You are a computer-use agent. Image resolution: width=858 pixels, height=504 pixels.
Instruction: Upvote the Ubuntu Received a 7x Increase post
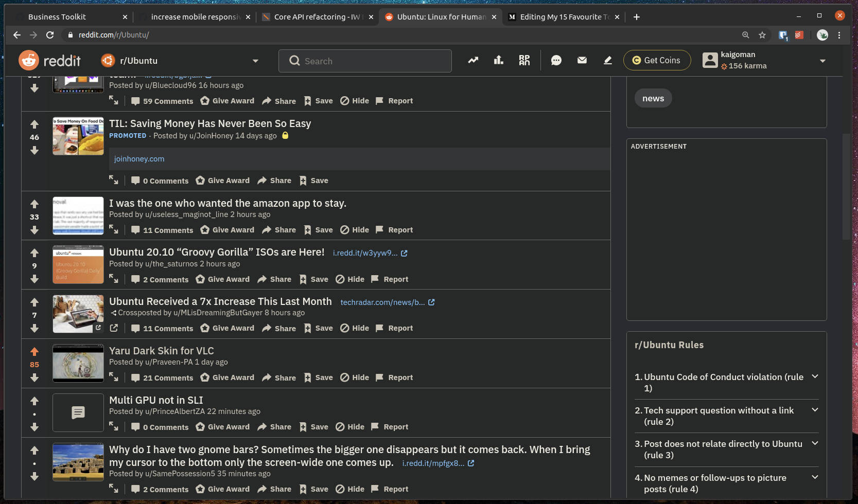[34, 302]
